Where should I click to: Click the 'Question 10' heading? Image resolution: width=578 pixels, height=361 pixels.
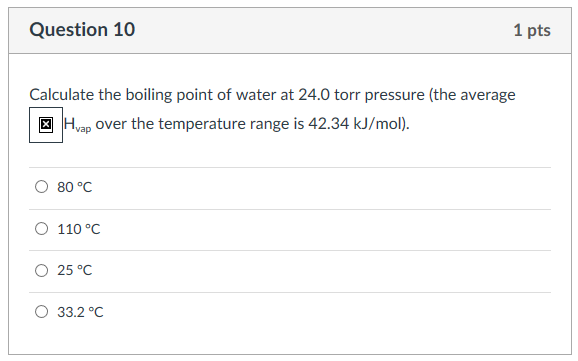pos(82,29)
